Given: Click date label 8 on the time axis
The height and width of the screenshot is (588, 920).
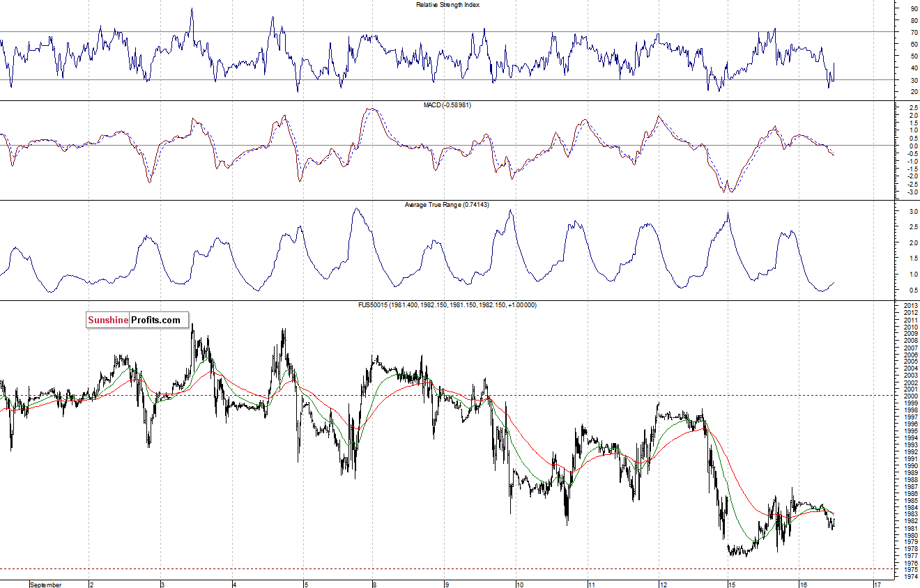Looking at the screenshot, I should click(375, 585).
